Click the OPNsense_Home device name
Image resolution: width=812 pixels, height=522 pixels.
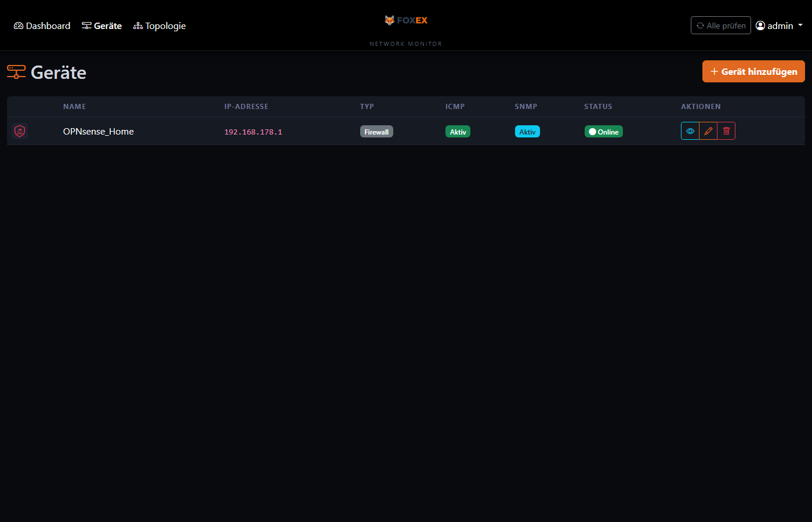[x=99, y=132]
